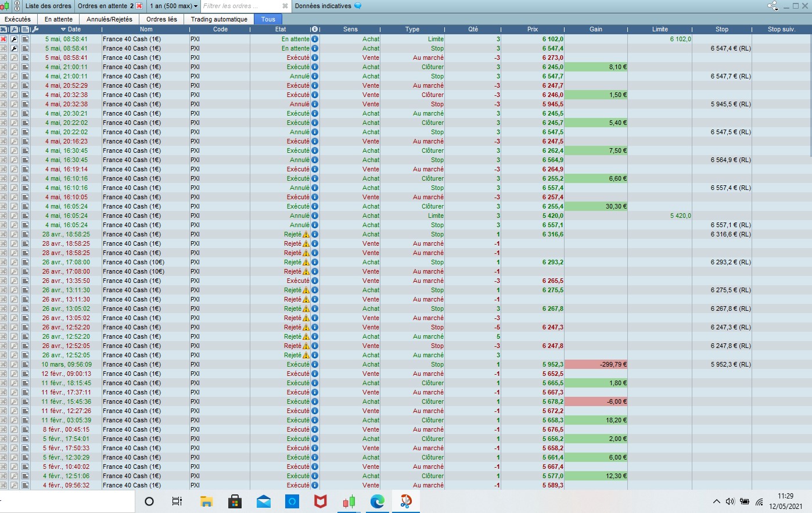Open details icon for the 4 mai 20:52:29 order
The width and height of the screenshot is (812, 513).
tap(25, 85)
